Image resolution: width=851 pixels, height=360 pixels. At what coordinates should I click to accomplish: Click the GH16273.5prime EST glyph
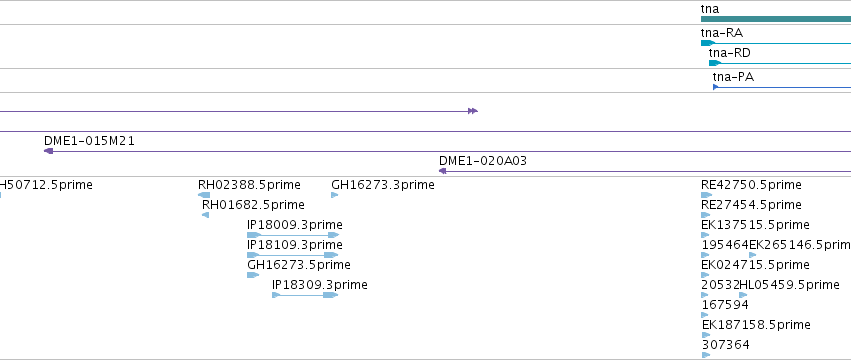click(253, 275)
